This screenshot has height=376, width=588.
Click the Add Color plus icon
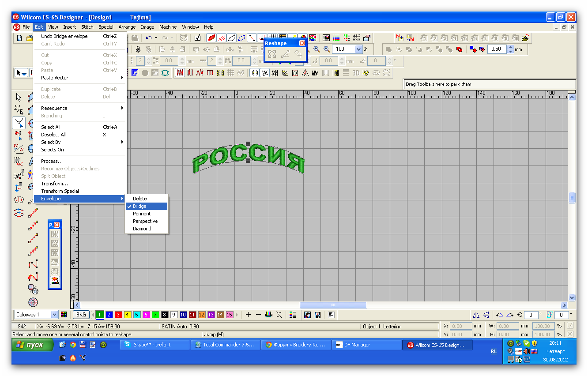[248, 315]
